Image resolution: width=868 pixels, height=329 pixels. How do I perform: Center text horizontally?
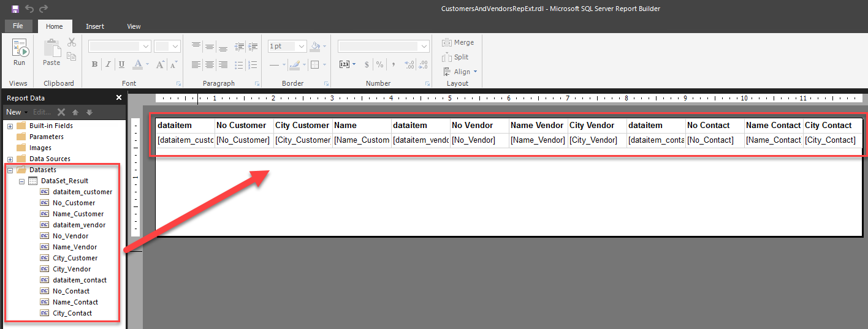coord(209,64)
